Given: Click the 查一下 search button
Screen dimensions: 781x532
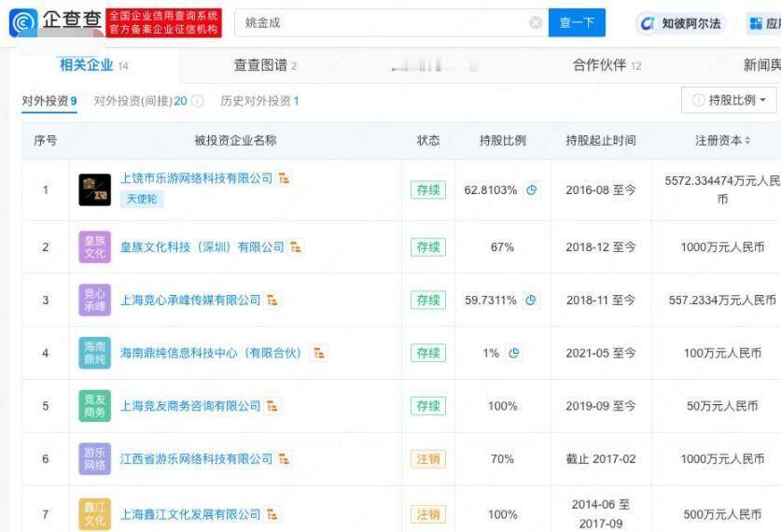Looking at the screenshot, I should 577,22.
